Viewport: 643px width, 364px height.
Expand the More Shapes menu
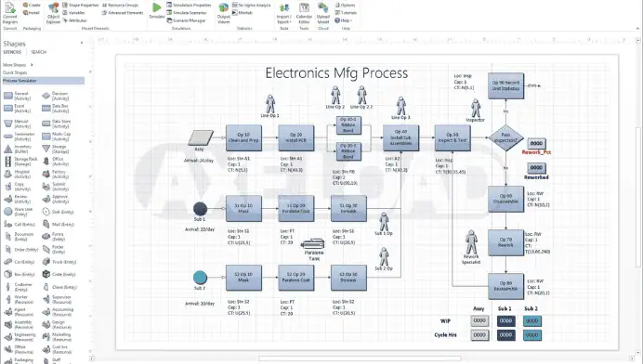[x=18, y=65]
